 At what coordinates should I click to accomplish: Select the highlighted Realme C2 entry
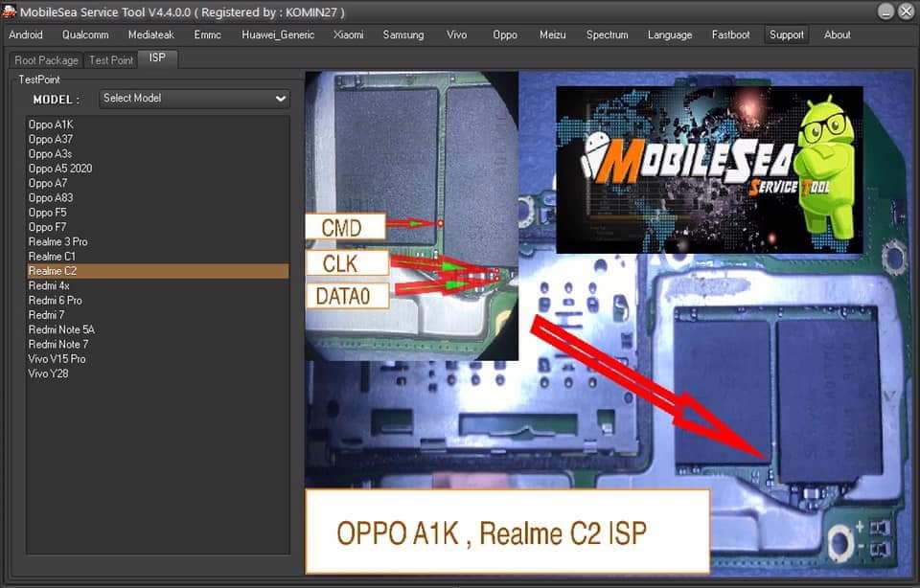157,271
